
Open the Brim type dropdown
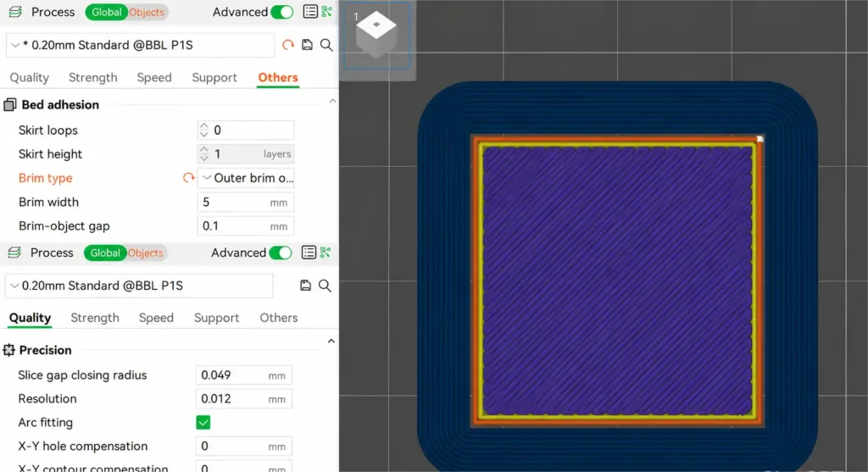pyautogui.click(x=246, y=178)
